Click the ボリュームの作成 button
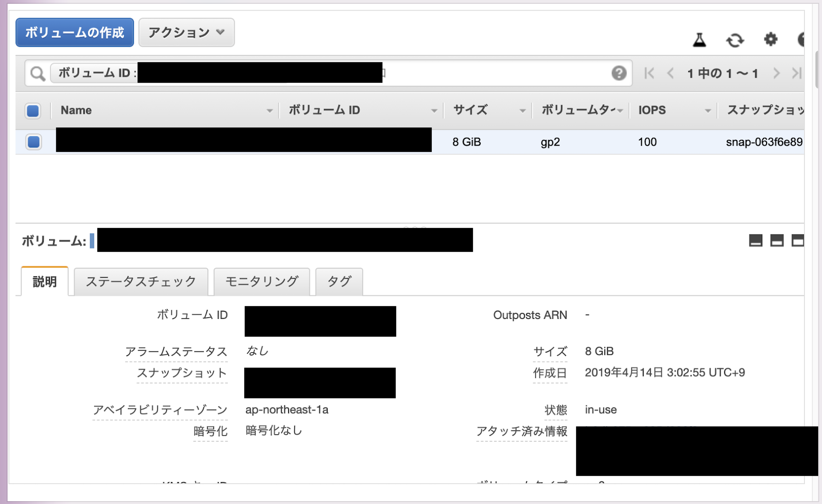Image resolution: width=822 pixels, height=504 pixels. pyautogui.click(x=74, y=32)
